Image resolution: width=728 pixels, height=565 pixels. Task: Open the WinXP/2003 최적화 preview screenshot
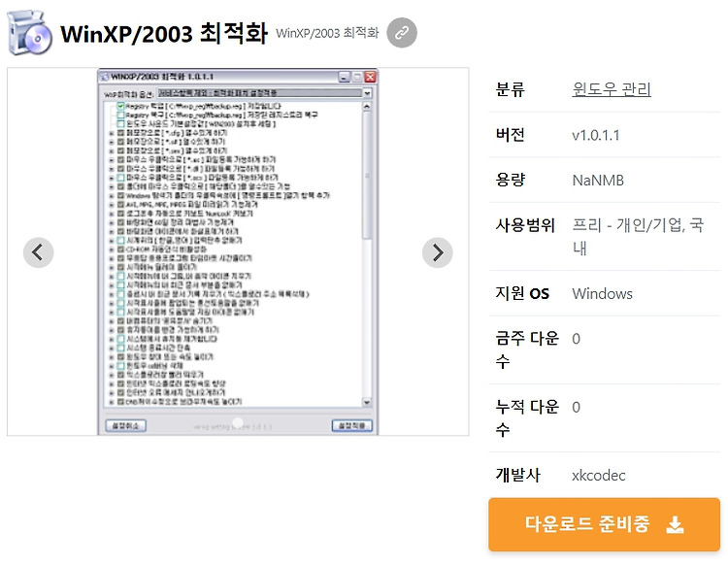(238, 251)
